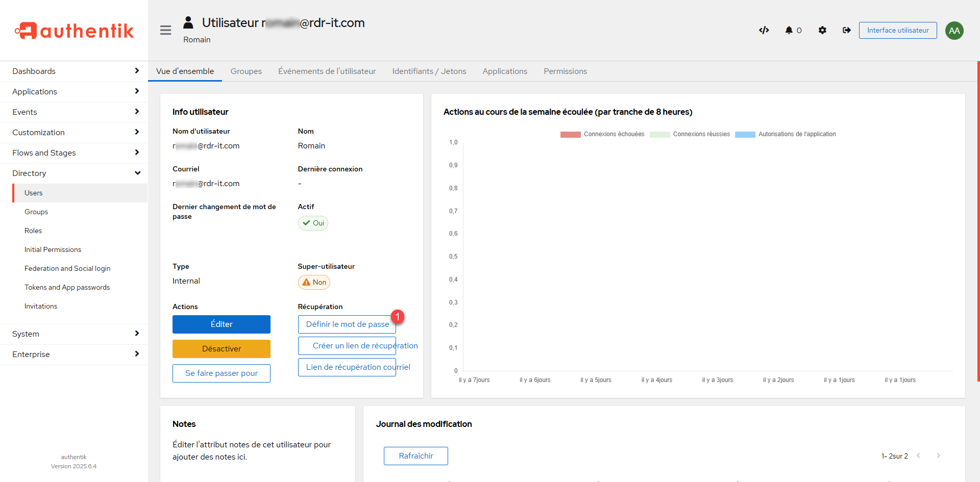Click Définir le mot de passe
Screen dimensions: 980x482
pyautogui.click(x=347, y=324)
